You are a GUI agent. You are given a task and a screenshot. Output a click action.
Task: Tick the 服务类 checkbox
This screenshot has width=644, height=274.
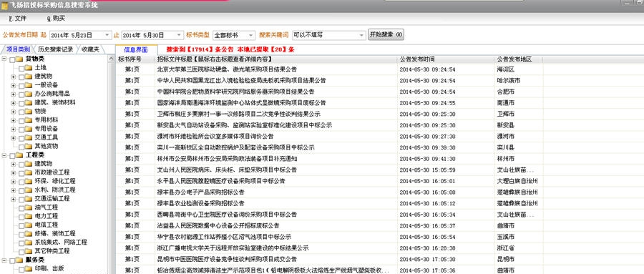(x=12, y=260)
